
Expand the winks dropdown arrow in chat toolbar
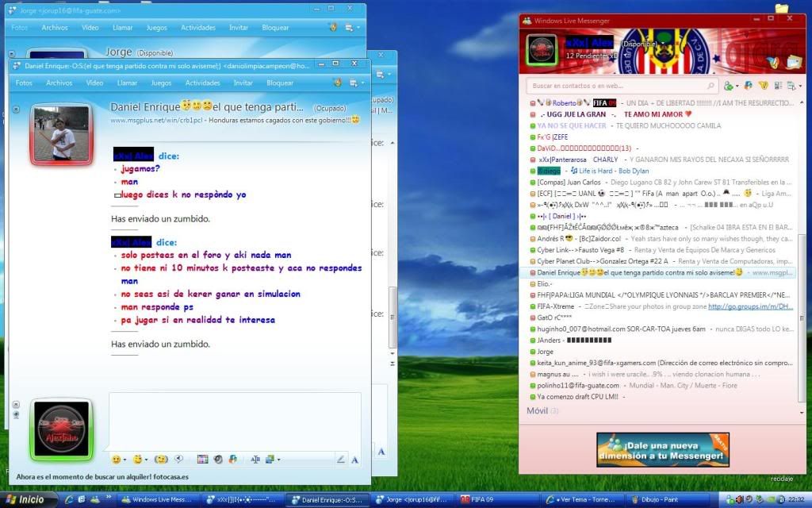[x=146, y=460]
